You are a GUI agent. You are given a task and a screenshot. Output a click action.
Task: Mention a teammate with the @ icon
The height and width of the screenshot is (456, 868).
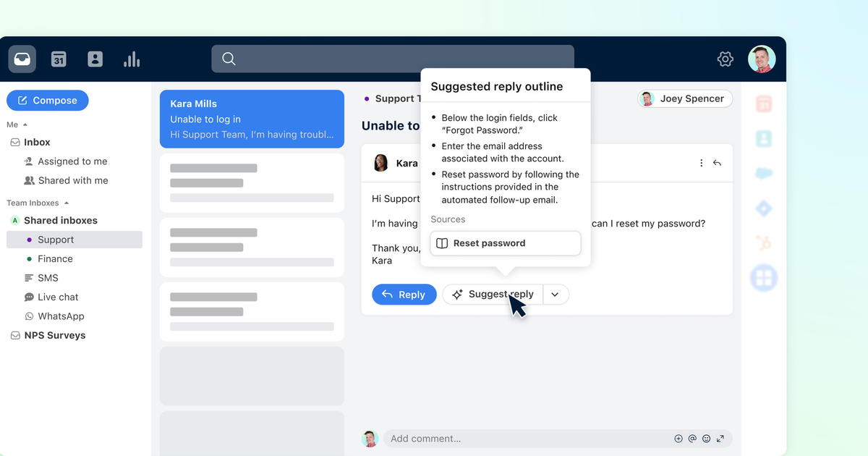coord(692,438)
